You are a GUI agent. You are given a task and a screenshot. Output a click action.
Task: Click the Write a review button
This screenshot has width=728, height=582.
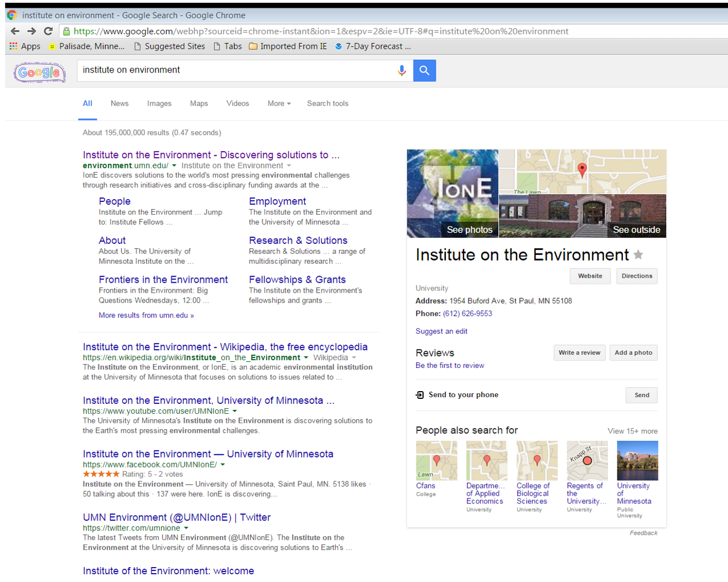(x=579, y=353)
